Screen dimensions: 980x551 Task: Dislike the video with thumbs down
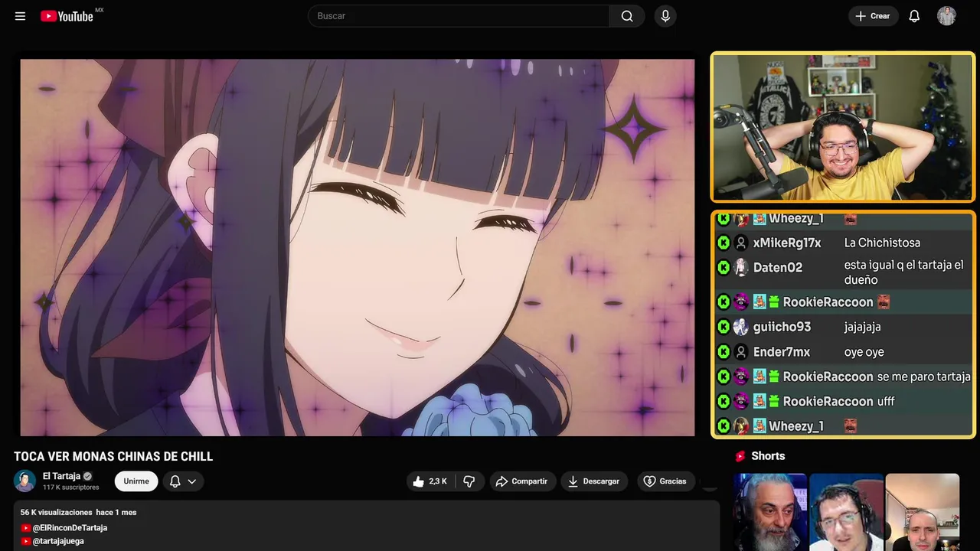click(469, 481)
